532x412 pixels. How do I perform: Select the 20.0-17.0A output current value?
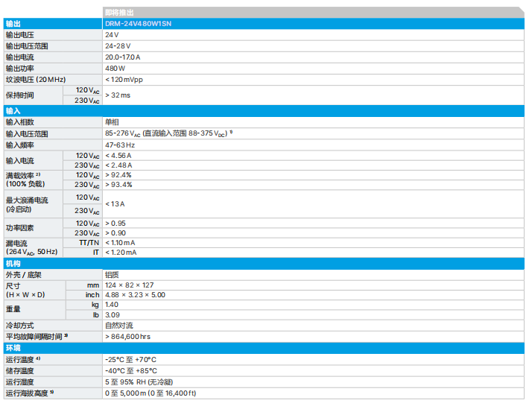[x=123, y=57]
